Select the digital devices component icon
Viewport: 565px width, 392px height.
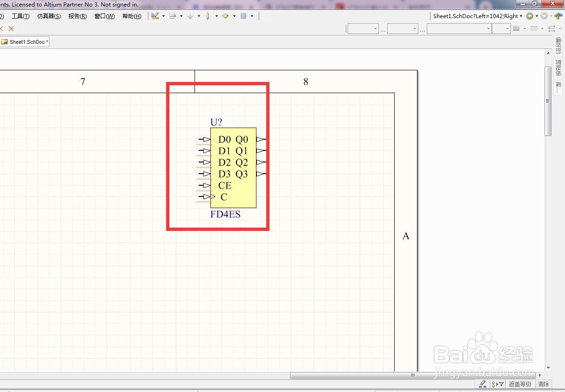point(208,16)
